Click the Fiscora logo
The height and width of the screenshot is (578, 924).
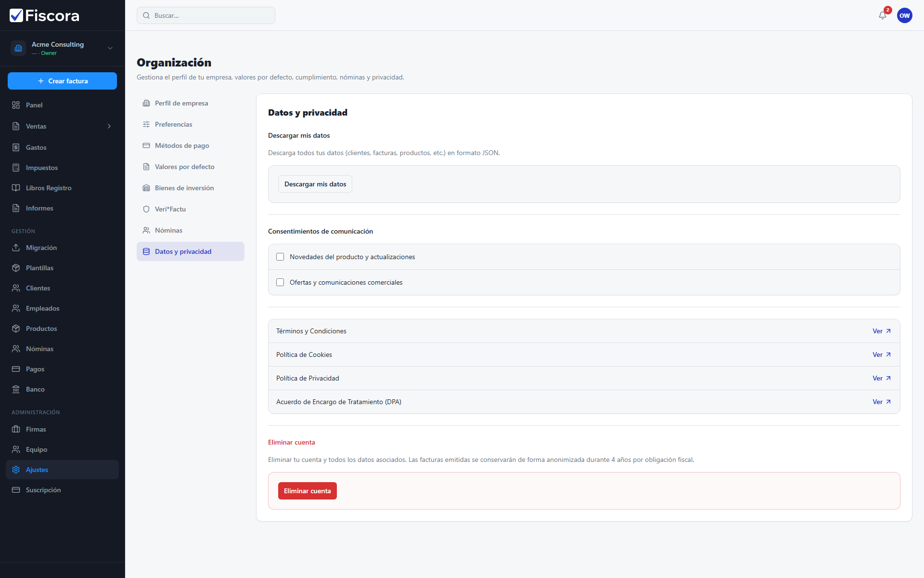pos(44,15)
